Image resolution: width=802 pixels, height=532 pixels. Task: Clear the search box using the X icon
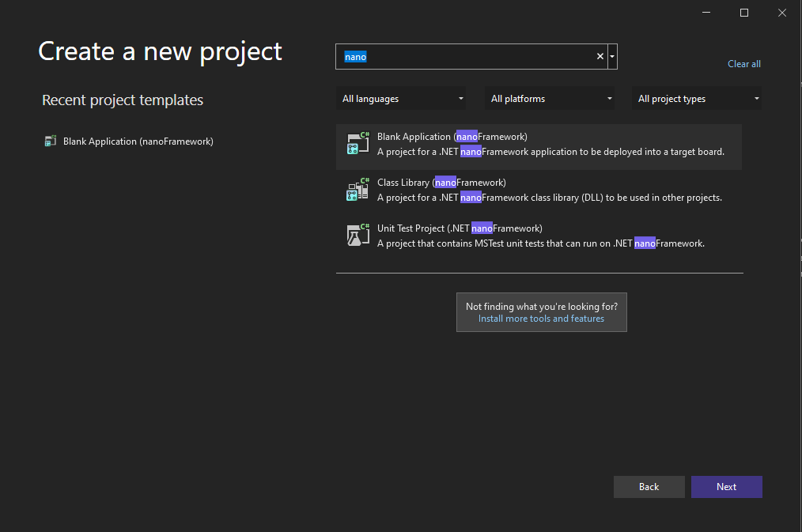pos(600,56)
